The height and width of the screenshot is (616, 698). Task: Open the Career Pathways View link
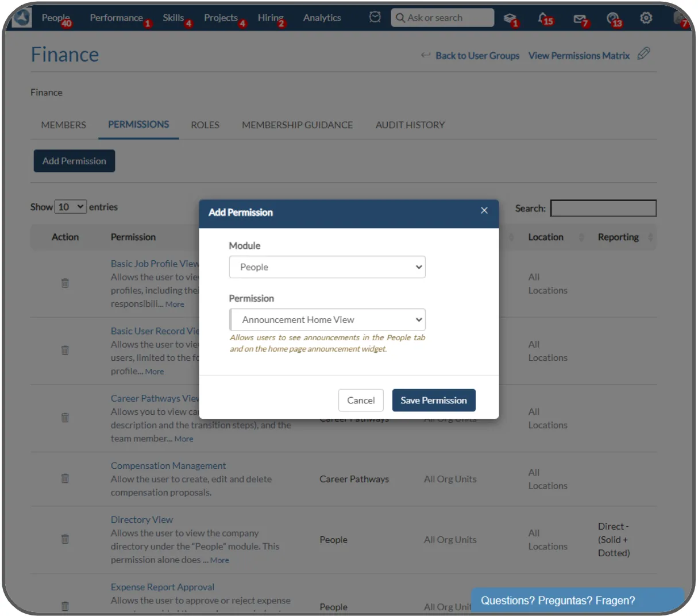coord(155,398)
